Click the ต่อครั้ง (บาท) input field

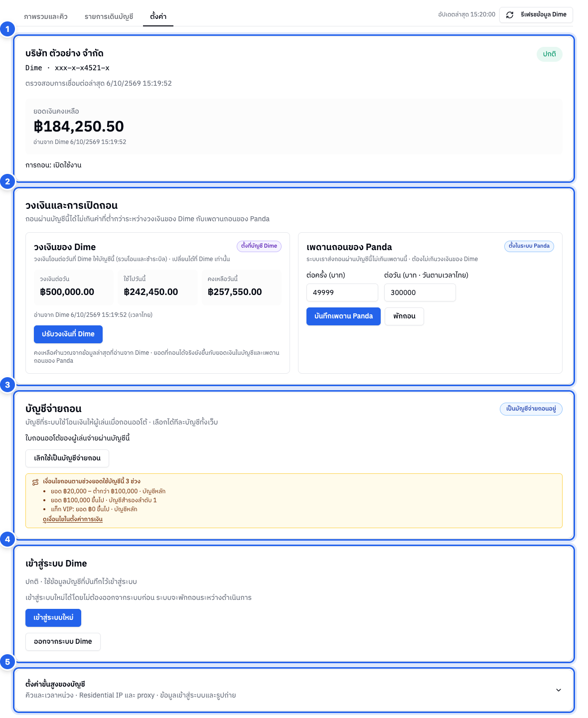[342, 292]
